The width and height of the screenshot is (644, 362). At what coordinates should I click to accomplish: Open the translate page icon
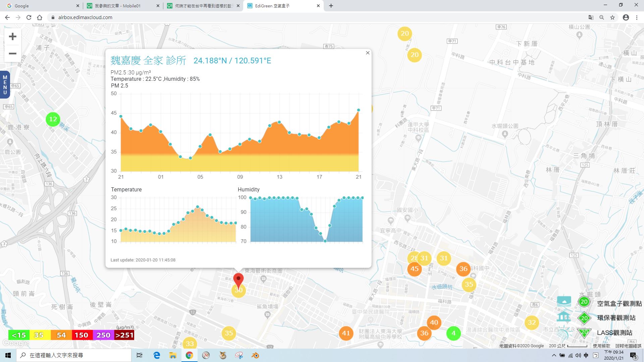(x=591, y=17)
